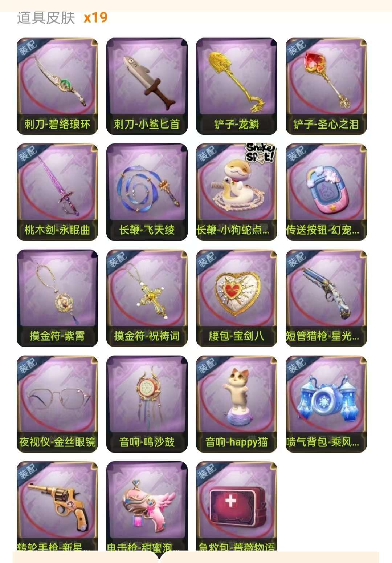Viewport: 392px width, 563px height.
Task: Open the 音响-鸣沙鼓 drum speaker skin
Action: pyautogui.click(x=147, y=405)
